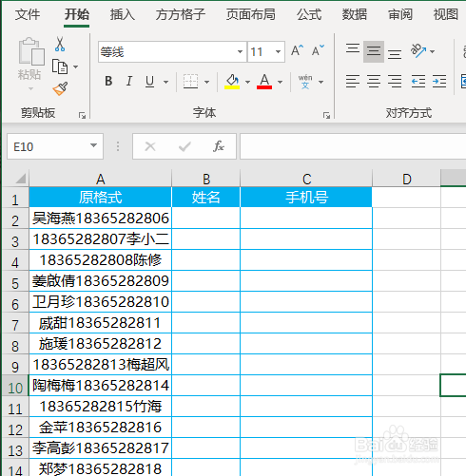Image resolution: width=466 pixels, height=476 pixels.
Task: Switch to the 视图 tab
Action: [x=446, y=14]
